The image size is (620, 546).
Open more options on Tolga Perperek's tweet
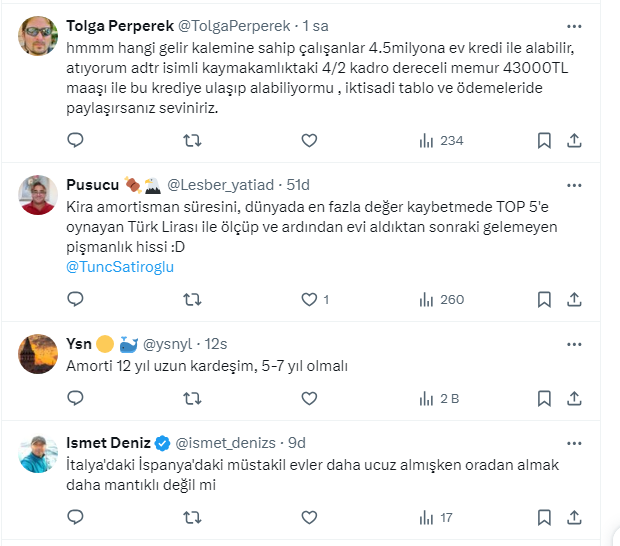574,25
